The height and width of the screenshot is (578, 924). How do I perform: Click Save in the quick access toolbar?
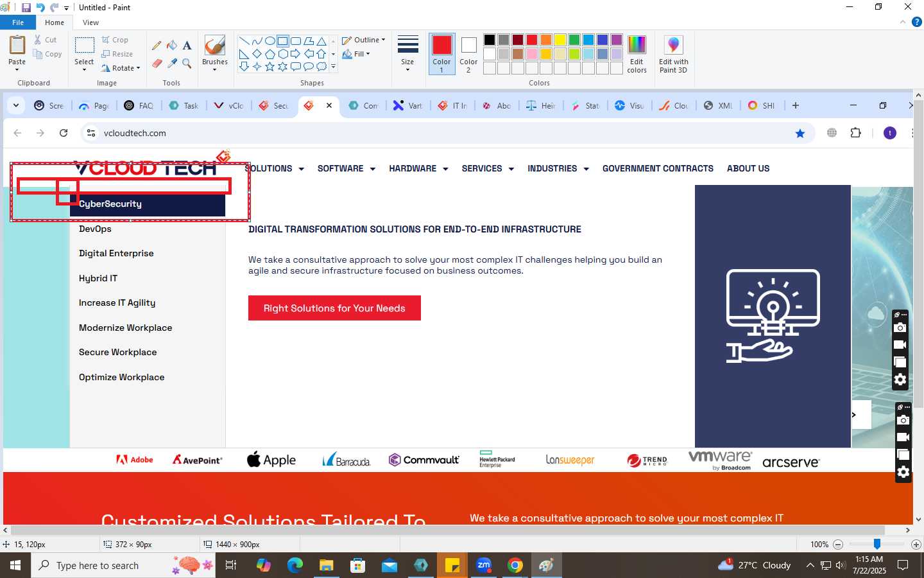[x=26, y=8]
